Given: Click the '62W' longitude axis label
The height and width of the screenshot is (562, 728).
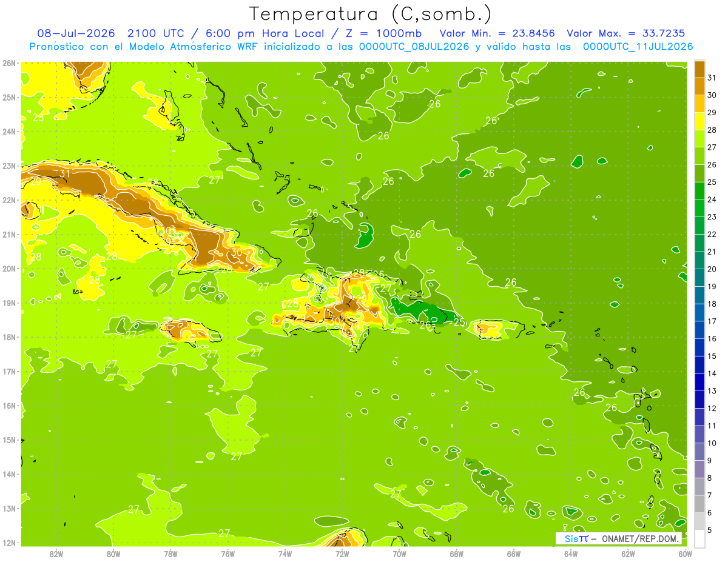Looking at the screenshot, I should tap(628, 554).
